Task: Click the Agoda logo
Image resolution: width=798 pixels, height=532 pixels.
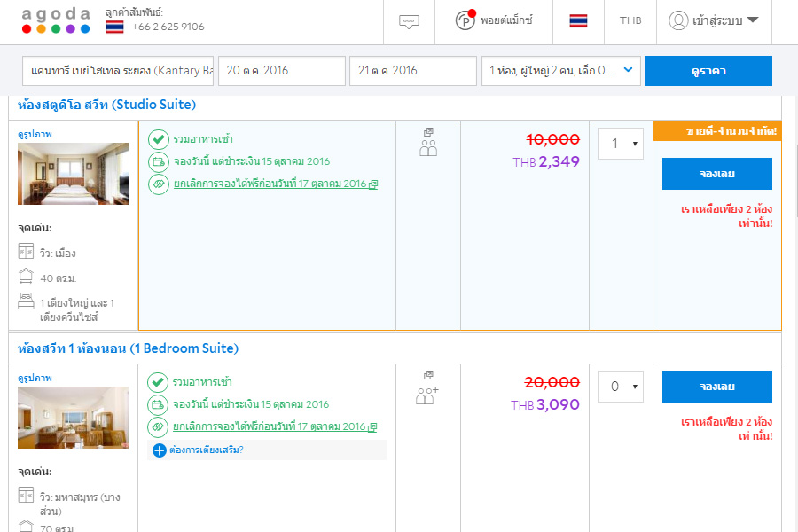Action: [55, 20]
